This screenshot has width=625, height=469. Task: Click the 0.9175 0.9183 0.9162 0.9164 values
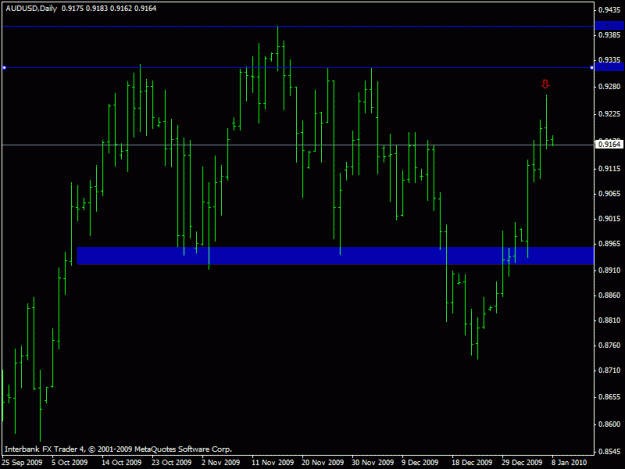109,8
